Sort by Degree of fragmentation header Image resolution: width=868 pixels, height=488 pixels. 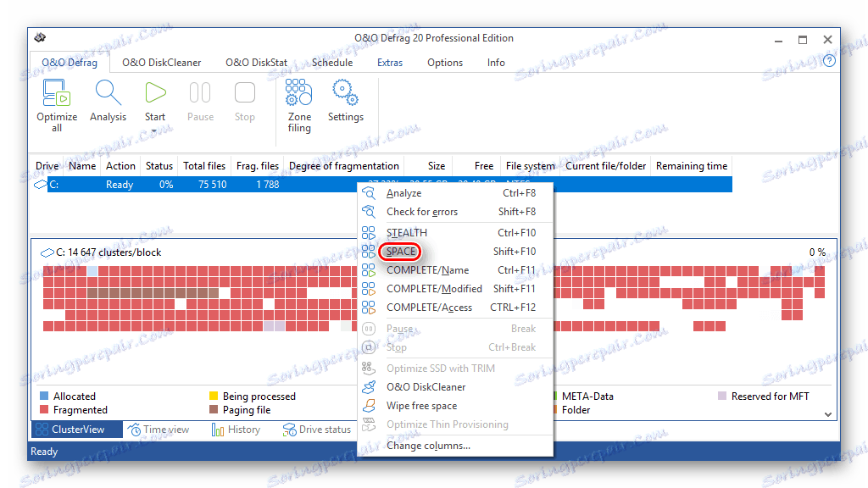(x=344, y=166)
